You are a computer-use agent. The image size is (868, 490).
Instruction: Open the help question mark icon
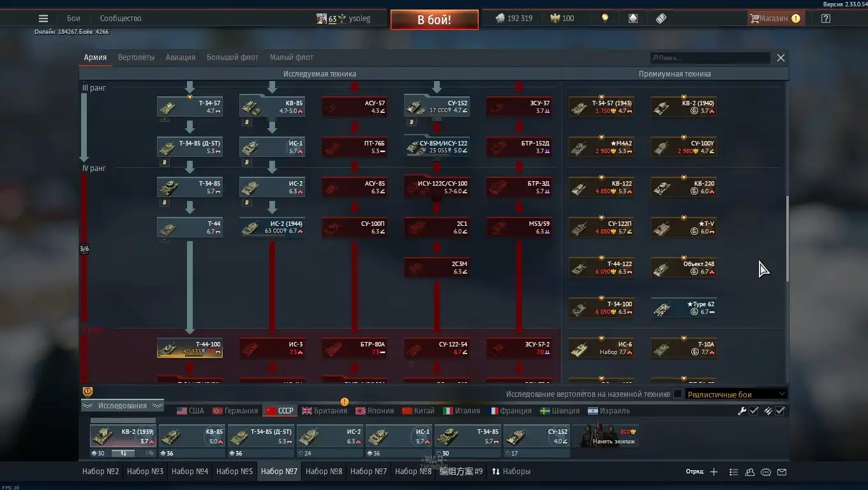coord(826,19)
